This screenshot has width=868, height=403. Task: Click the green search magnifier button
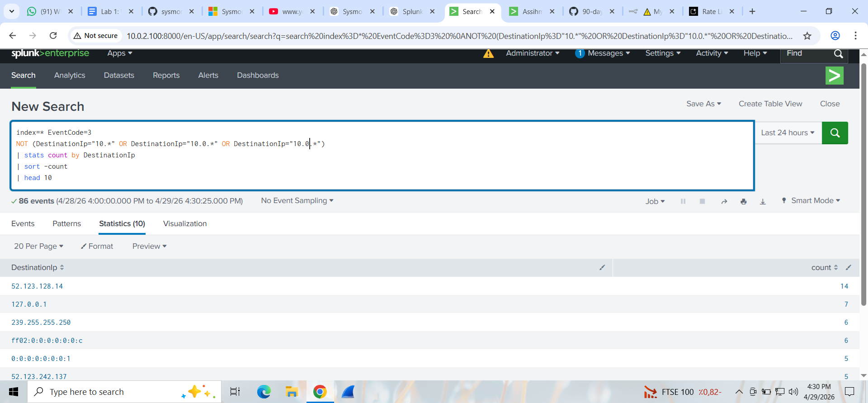pos(835,133)
